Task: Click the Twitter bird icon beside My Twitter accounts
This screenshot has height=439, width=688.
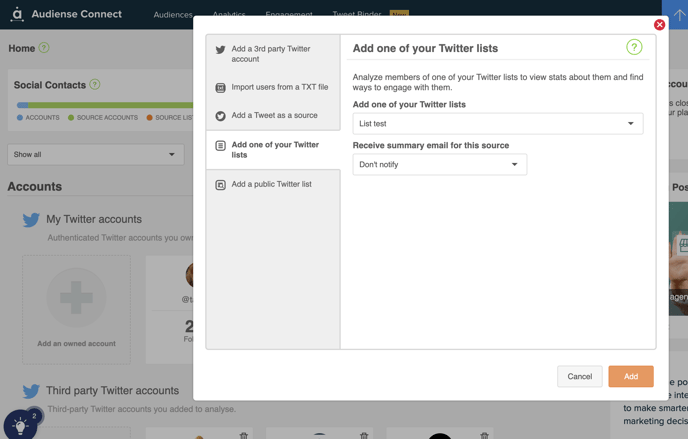Action: coord(31,219)
